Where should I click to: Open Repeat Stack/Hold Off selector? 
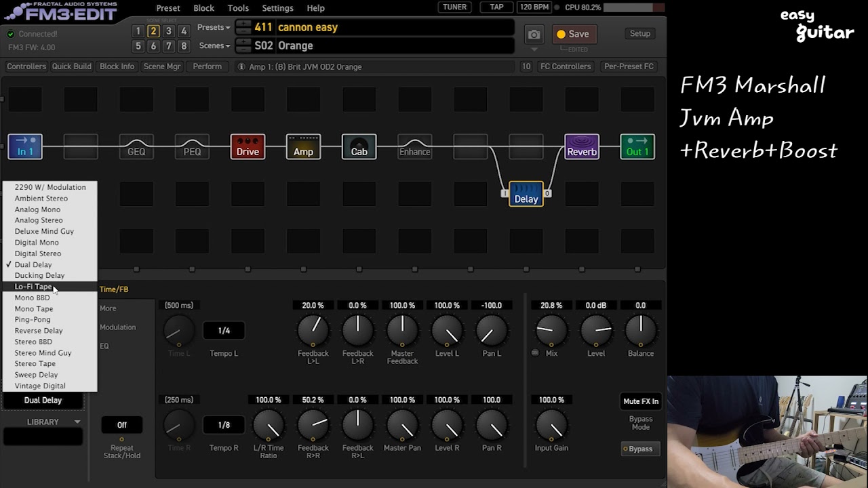coord(122,425)
